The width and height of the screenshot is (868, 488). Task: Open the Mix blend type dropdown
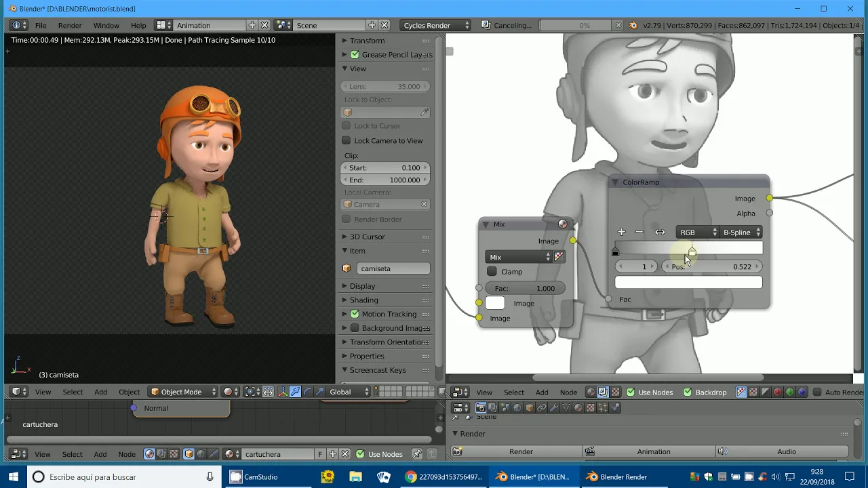519,257
